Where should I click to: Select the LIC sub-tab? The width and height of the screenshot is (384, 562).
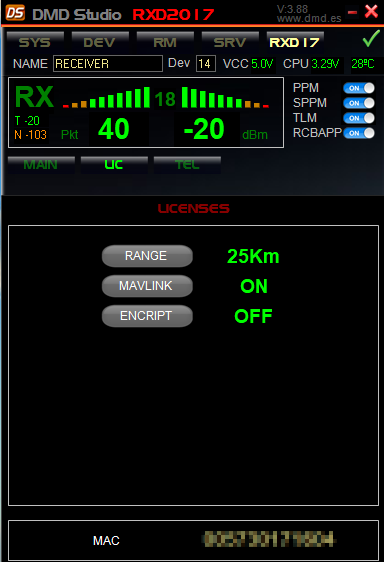[x=114, y=165]
